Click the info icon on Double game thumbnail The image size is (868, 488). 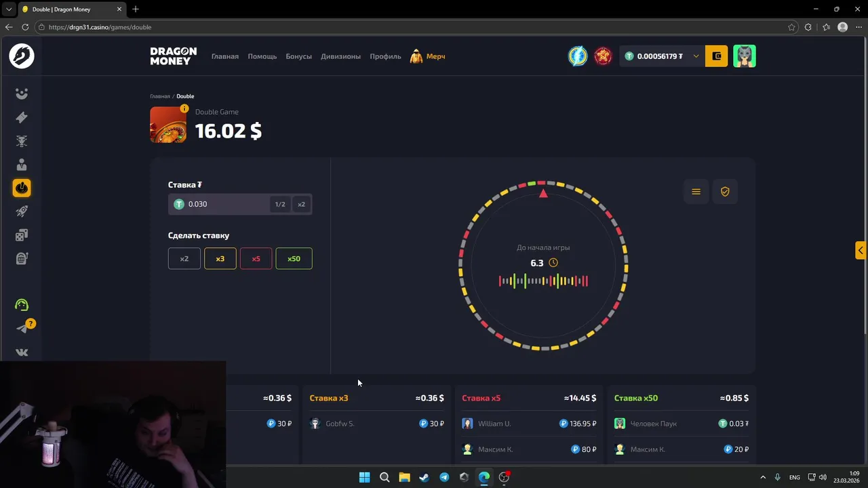coord(184,108)
